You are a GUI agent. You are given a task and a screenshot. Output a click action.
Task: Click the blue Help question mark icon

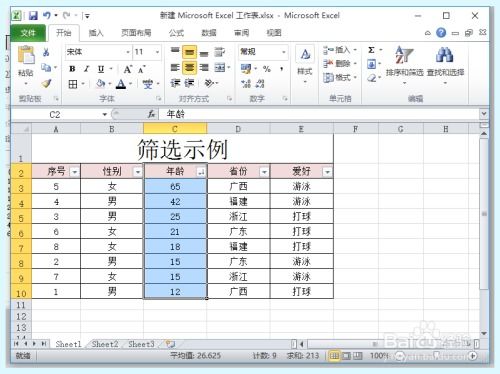tap(441, 33)
